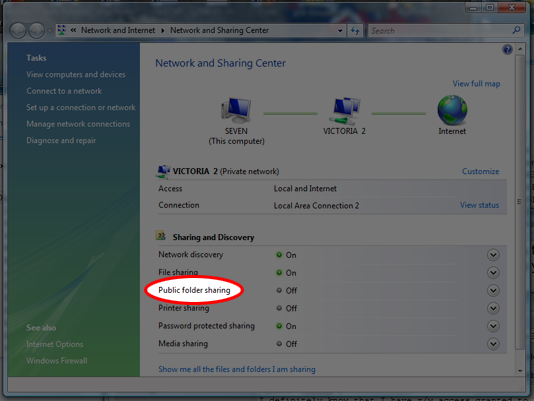The image size is (534, 401).
Task: Open Diagnose and repair task
Action: (61, 140)
